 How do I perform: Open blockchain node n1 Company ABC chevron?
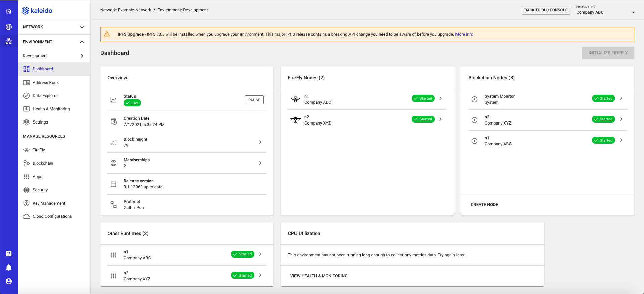(x=621, y=140)
